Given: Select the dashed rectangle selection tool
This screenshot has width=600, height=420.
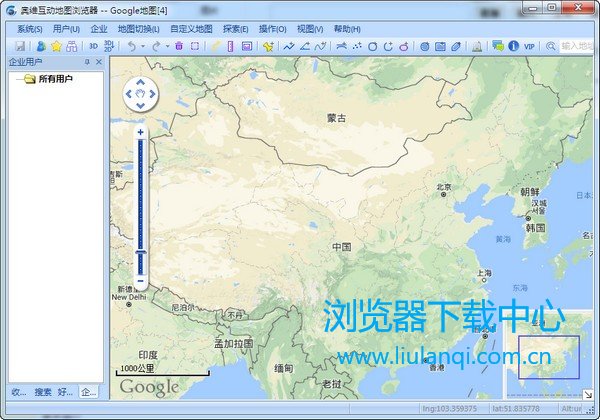Looking at the screenshot, I should [x=195, y=46].
